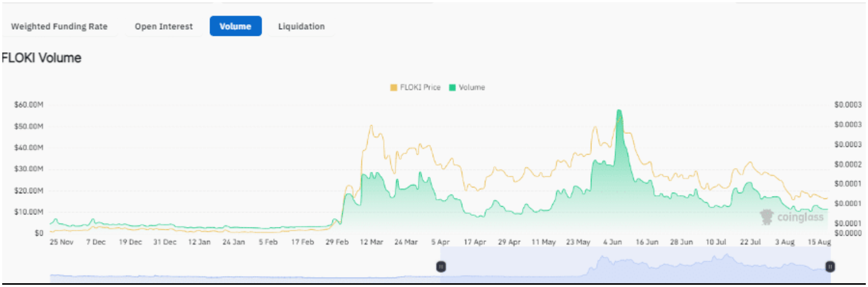
Task: Click the 15 Aug date label
Action: pos(819,242)
